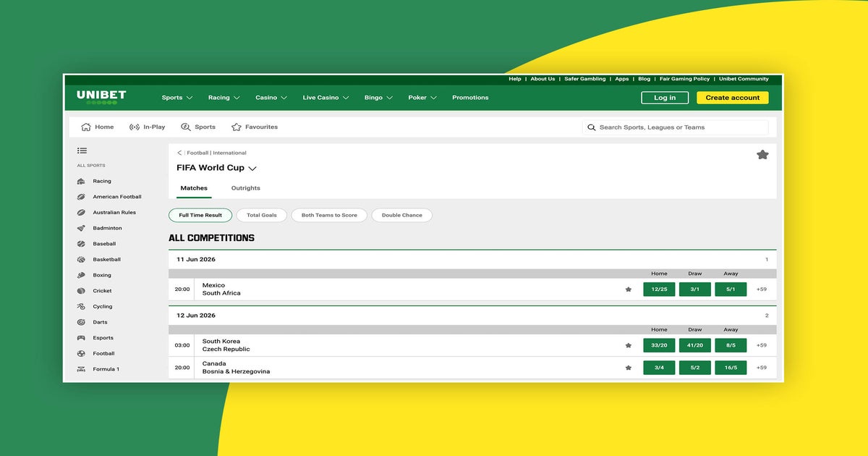Favourite the Canada vs Bosnia match
The image size is (868, 456).
tap(629, 368)
